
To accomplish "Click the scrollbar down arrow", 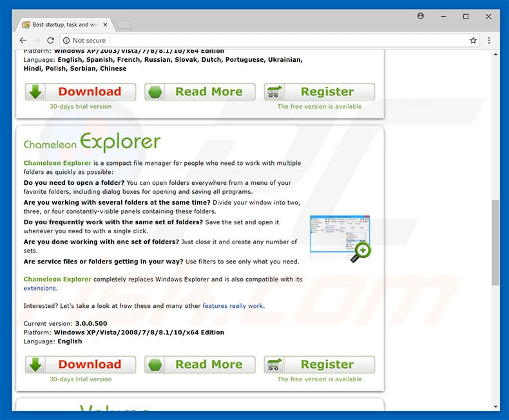I will point(495,406).
